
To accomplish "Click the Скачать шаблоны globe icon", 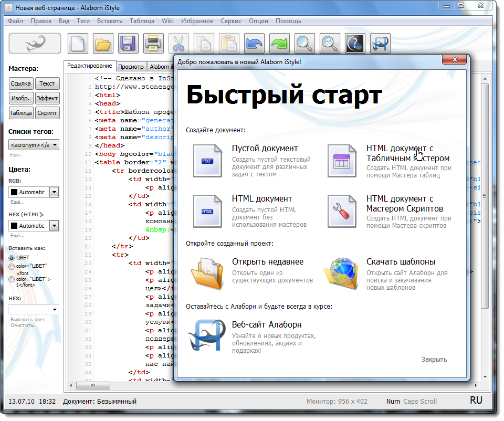I will pyautogui.click(x=341, y=273).
